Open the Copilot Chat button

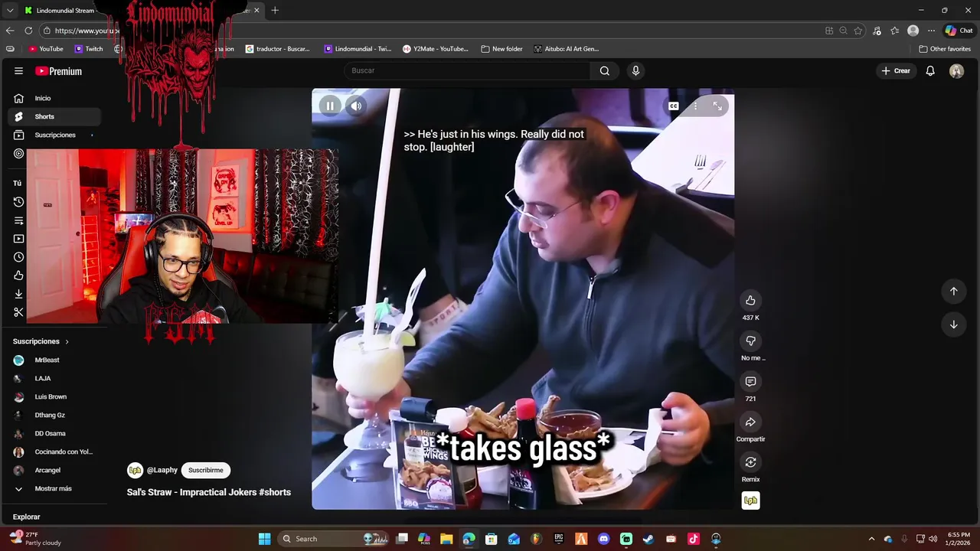(959, 31)
